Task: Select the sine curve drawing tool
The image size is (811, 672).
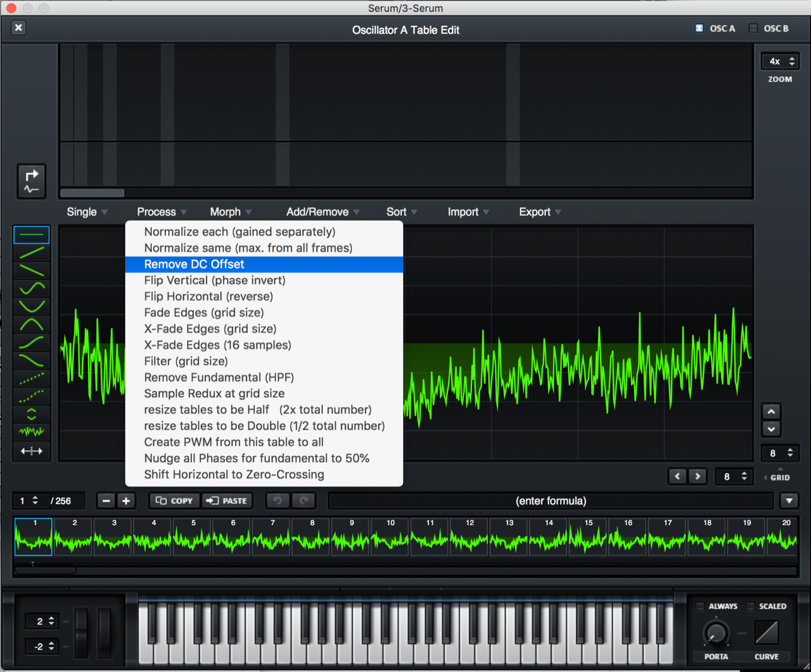Action: 31,288
